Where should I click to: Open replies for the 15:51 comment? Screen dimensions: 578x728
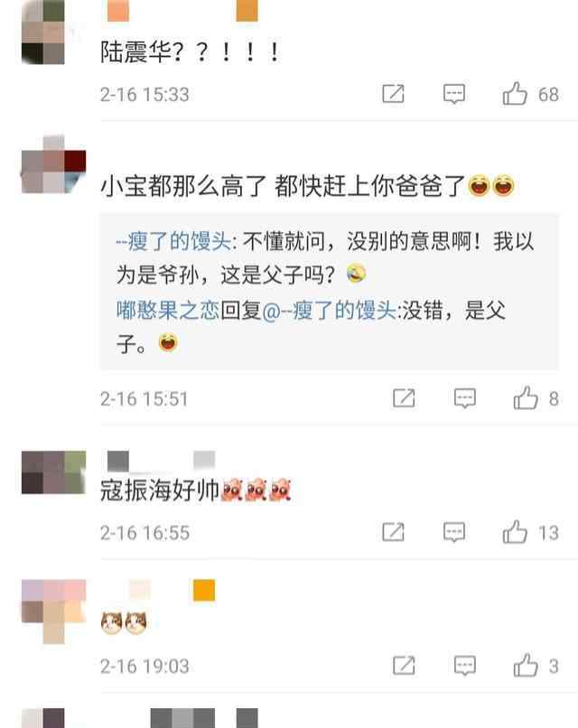[465, 398]
